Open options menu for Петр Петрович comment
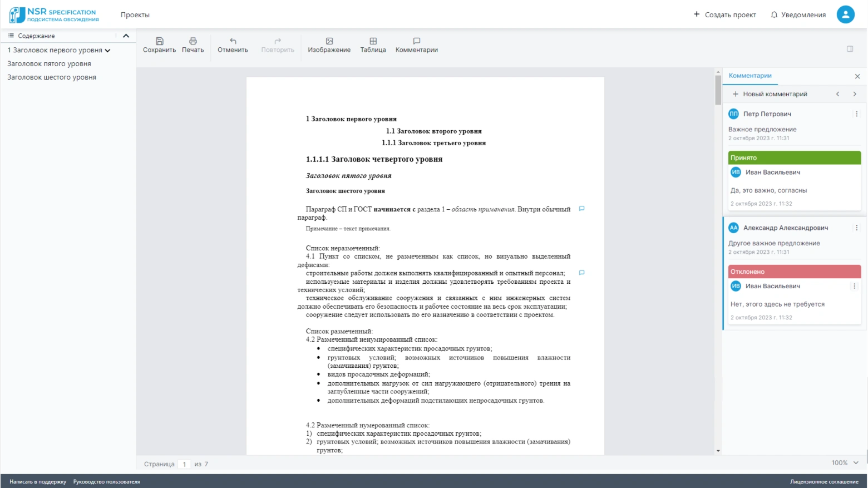 (856, 114)
